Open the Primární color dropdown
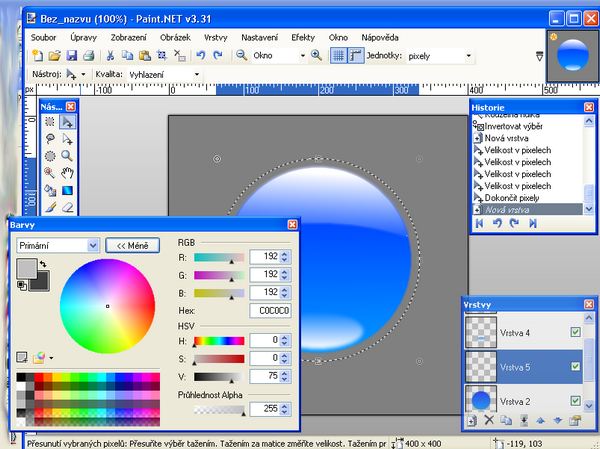 click(93, 244)
